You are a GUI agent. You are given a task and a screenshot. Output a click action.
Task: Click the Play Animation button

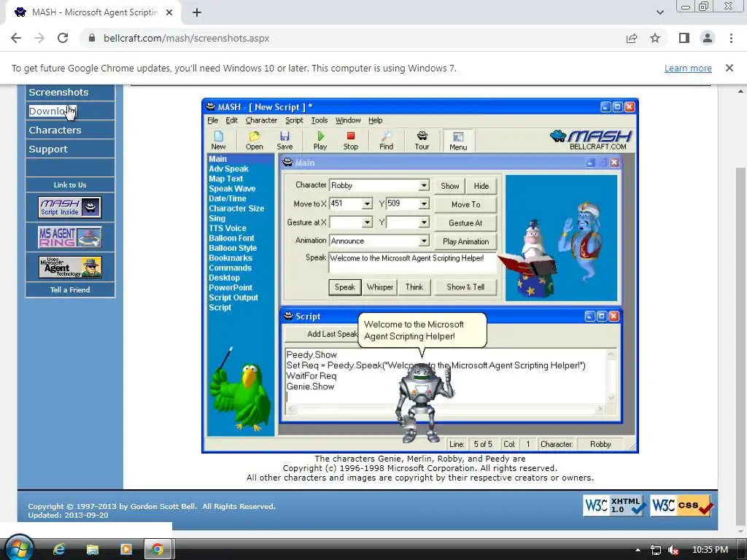[465, 241]
